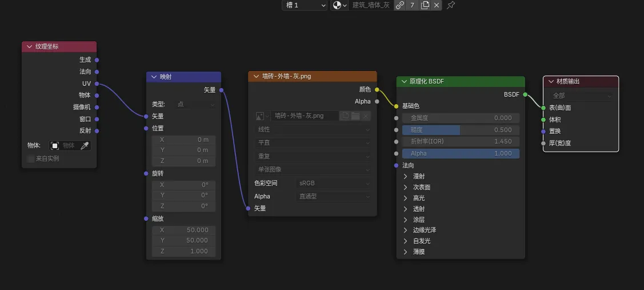
Task: Click the scale X field 50.000
Action: click(183, 230)
